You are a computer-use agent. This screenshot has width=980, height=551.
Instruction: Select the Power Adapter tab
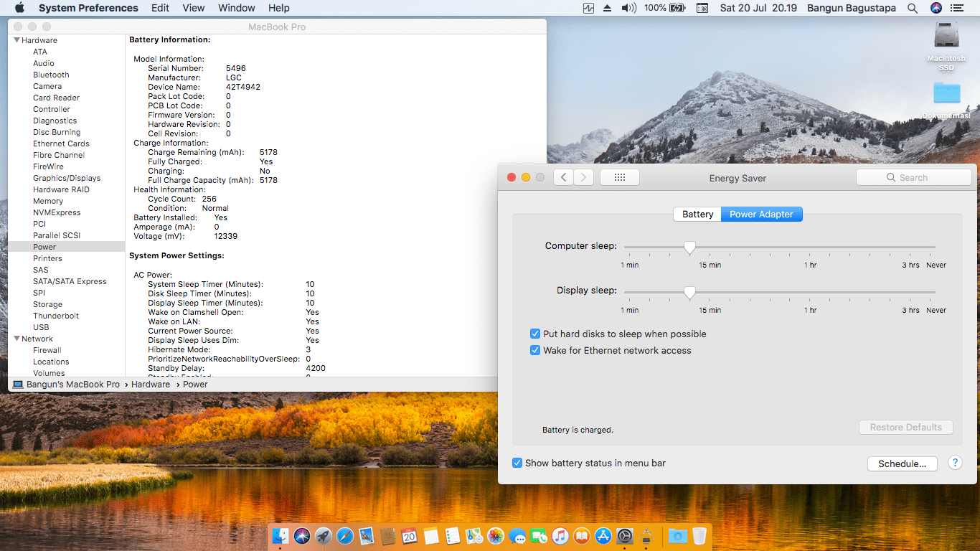pyautogui.click(x=761, y=214)
